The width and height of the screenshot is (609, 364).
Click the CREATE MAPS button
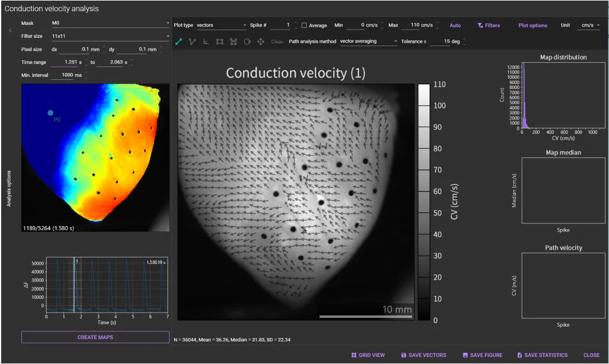click(x=95, y=337)
